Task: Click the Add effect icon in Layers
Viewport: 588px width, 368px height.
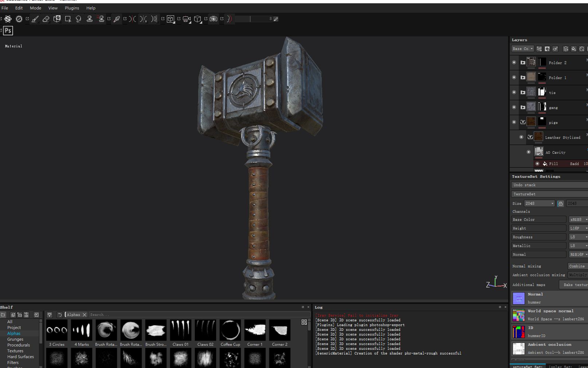Action: pos(539,49)
